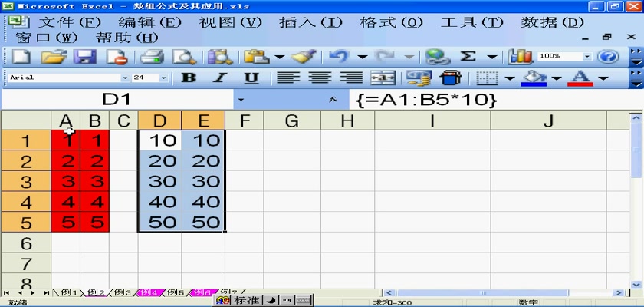
Task: Open a file with the Open folder icon
Action: pos(52,57)
